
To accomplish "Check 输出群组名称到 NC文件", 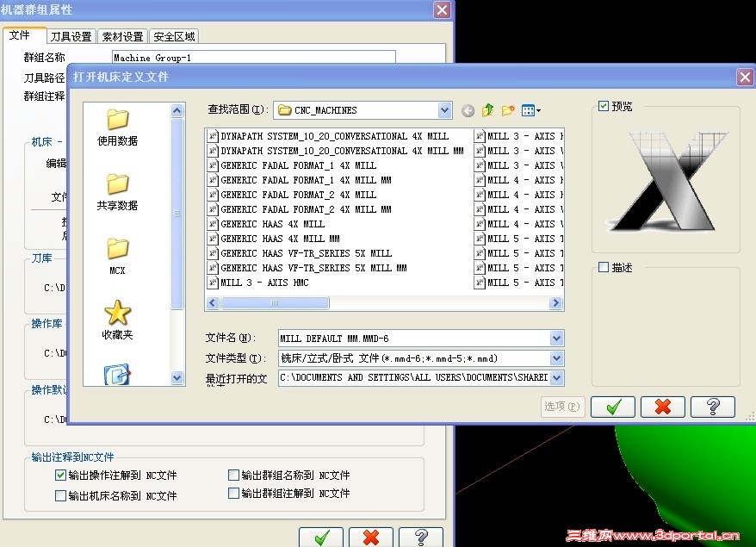I will coord(233,476).
